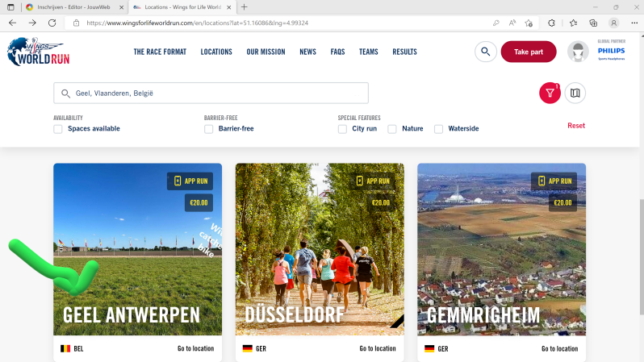View site information lock icon

[76, 23]
